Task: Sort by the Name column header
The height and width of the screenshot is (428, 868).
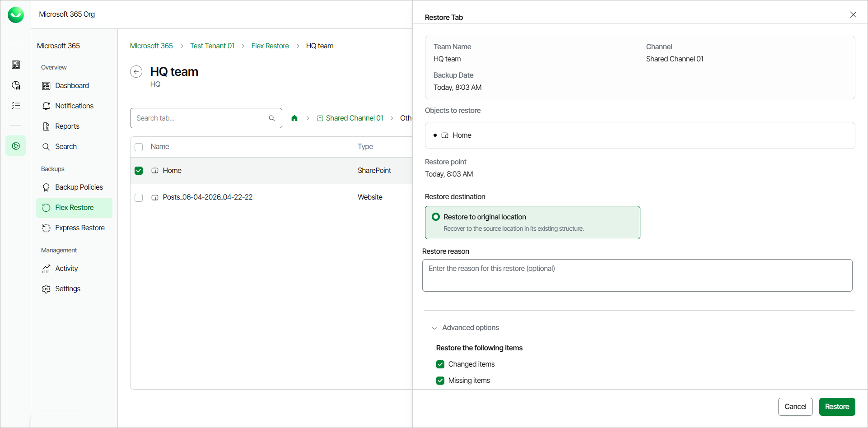Action: pos(160,147)
